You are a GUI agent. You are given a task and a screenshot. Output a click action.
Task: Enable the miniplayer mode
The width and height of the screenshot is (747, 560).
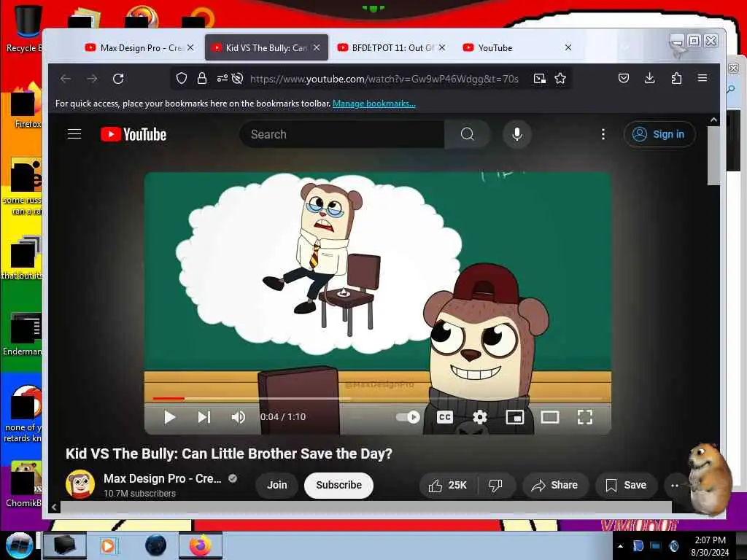pos(514,417)
